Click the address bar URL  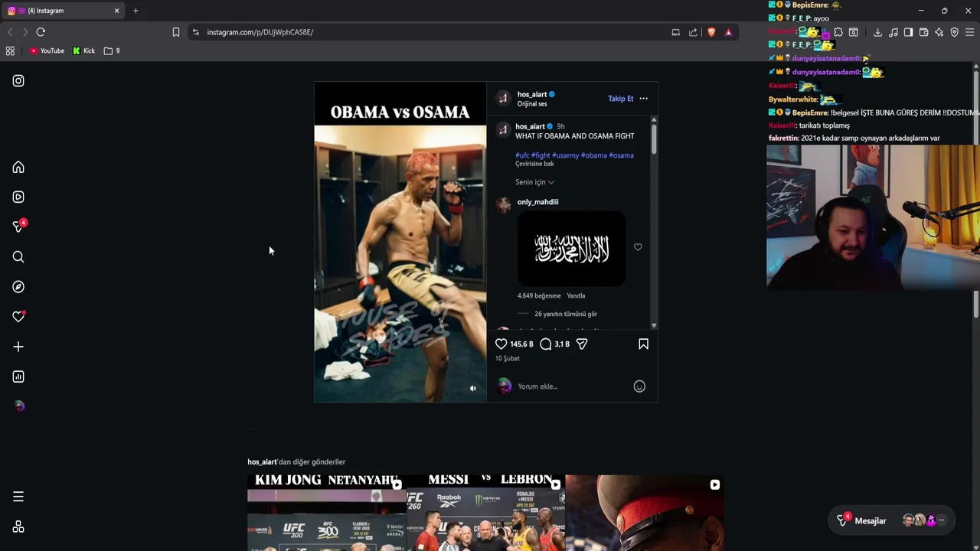tap(260, 32)
